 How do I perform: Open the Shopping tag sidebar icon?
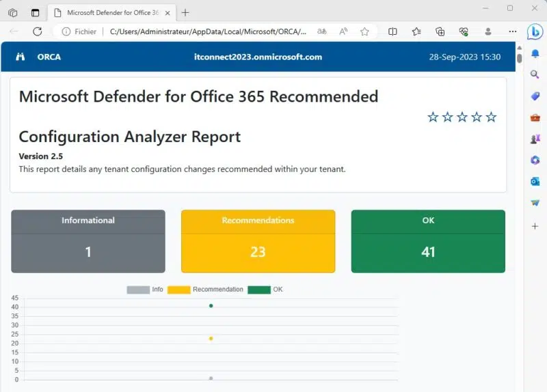click(x=535, y=96)
